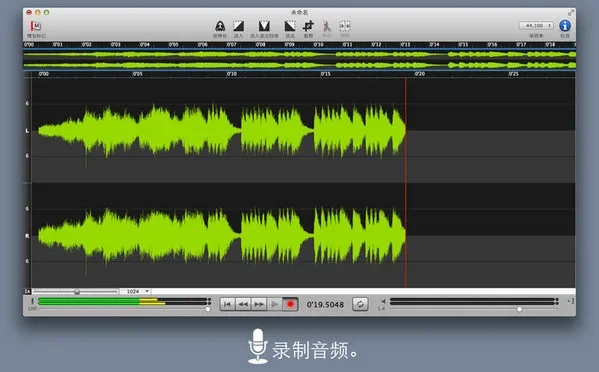Click the play button

pyautogui.click(x=274, y=304)
